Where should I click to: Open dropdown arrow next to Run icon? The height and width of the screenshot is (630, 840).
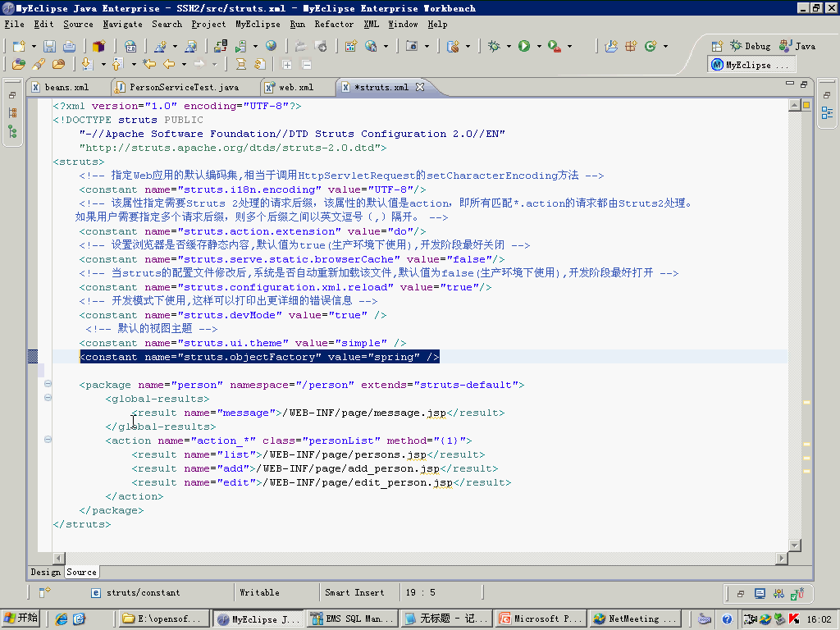[x=539, y=47]
